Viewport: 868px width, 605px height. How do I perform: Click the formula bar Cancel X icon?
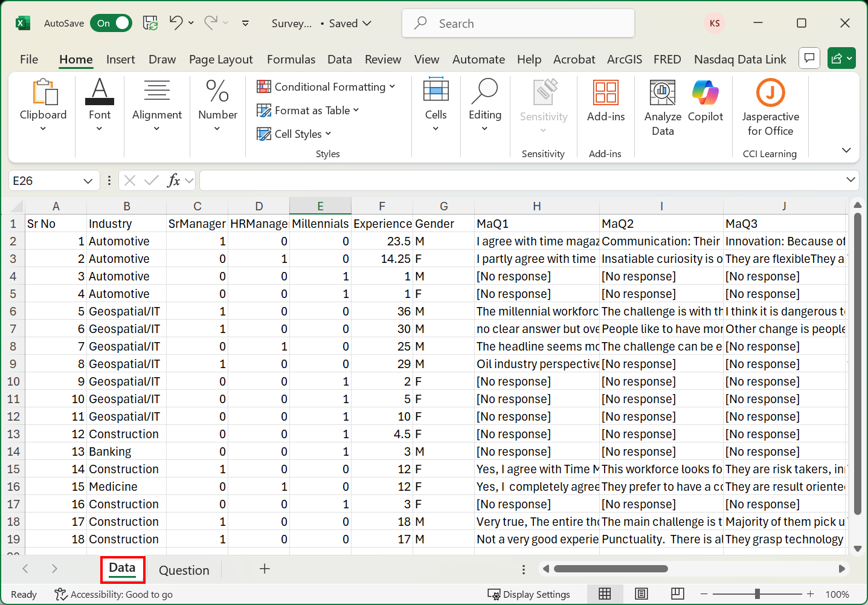130,180
